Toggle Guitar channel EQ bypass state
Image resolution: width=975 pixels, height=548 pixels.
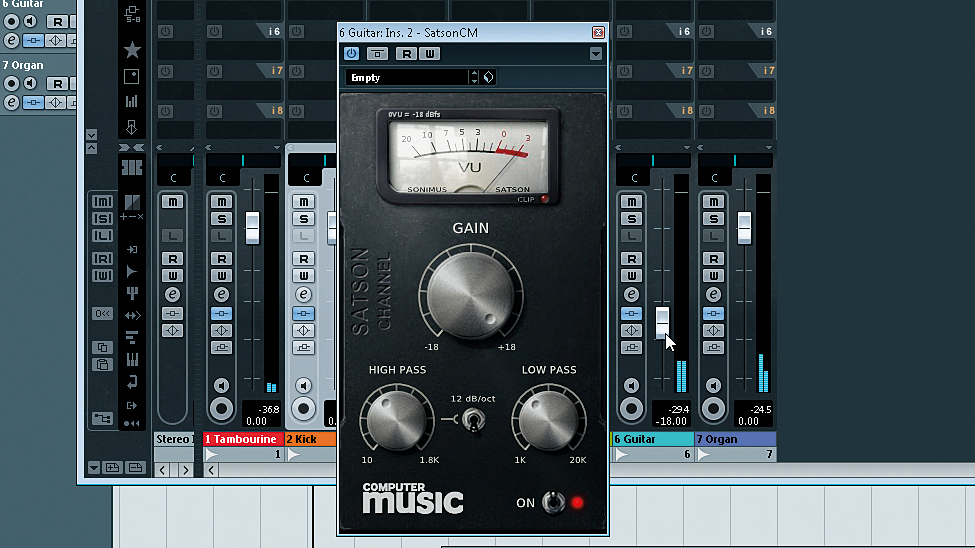[x=631, y=330]
